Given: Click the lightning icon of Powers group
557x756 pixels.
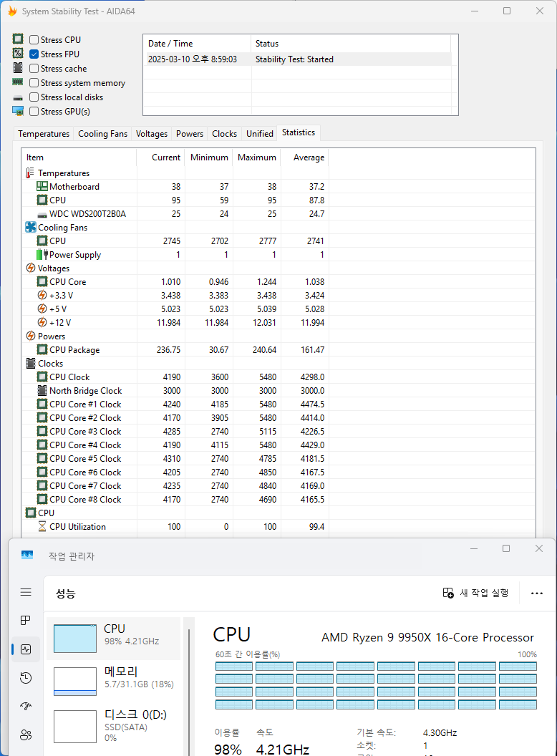Looking at the screenshot, I should (x=30, y=336).
